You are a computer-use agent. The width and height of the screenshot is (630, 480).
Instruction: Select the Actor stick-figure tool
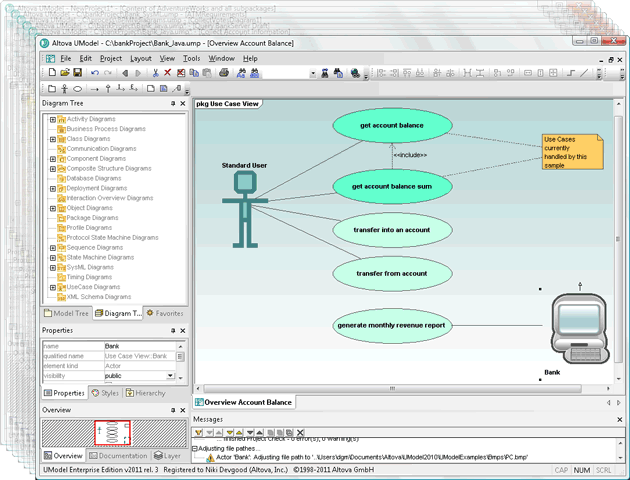(64, 89)
